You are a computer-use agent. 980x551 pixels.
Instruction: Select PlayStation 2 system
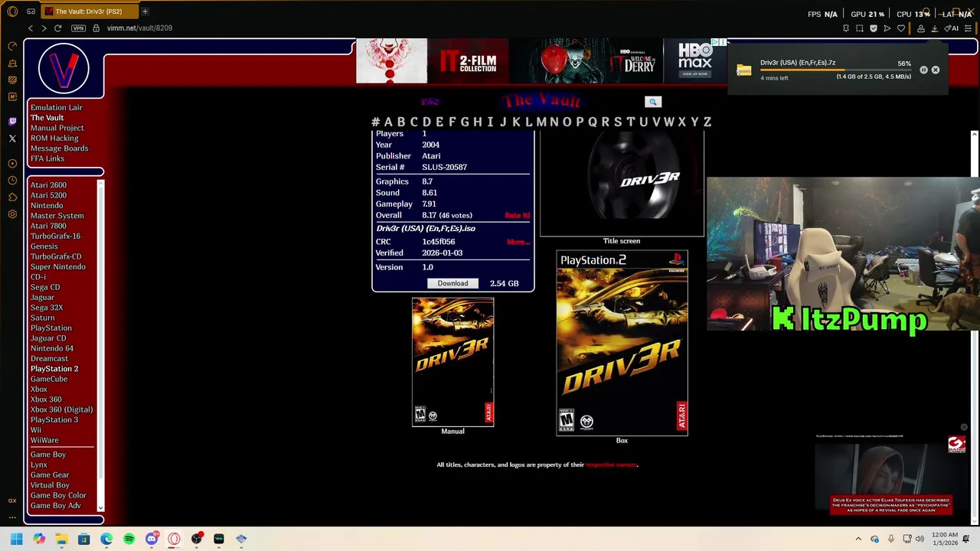(x=54, y=369)
